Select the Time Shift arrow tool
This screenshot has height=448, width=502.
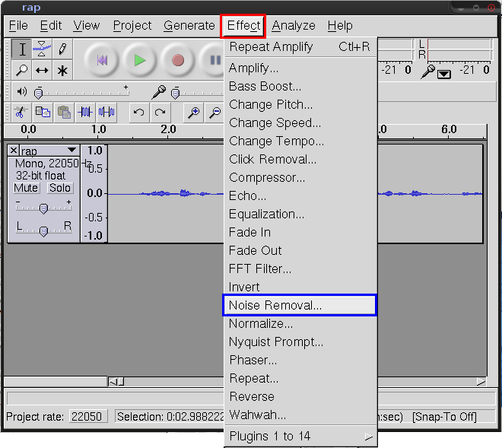point(42,70)
